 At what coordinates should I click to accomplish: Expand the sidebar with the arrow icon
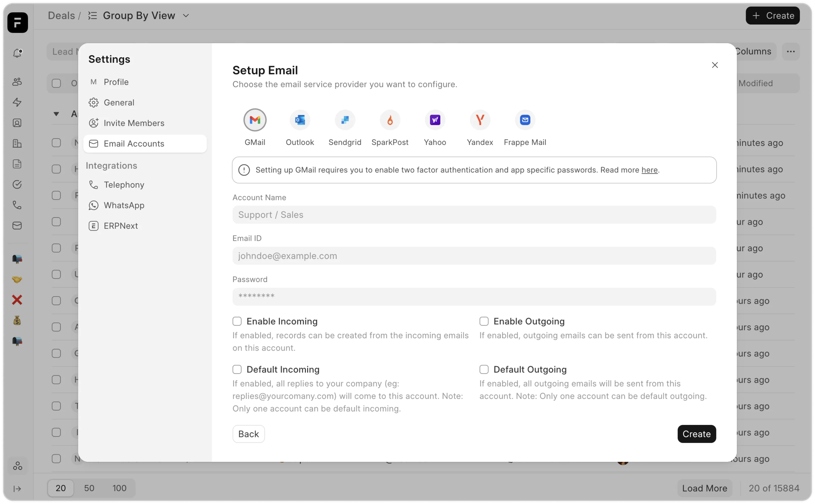click(x=17, y=489)
